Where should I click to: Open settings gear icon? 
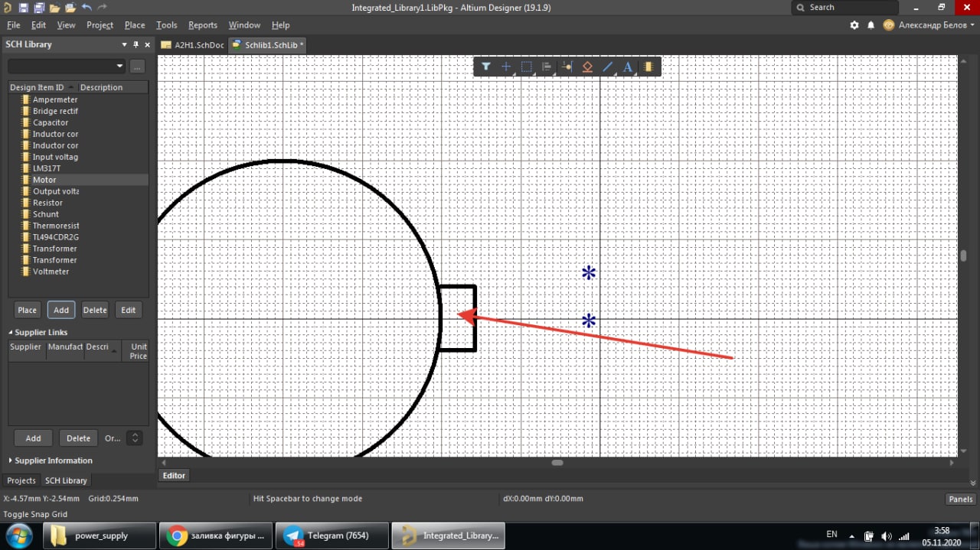854,25
